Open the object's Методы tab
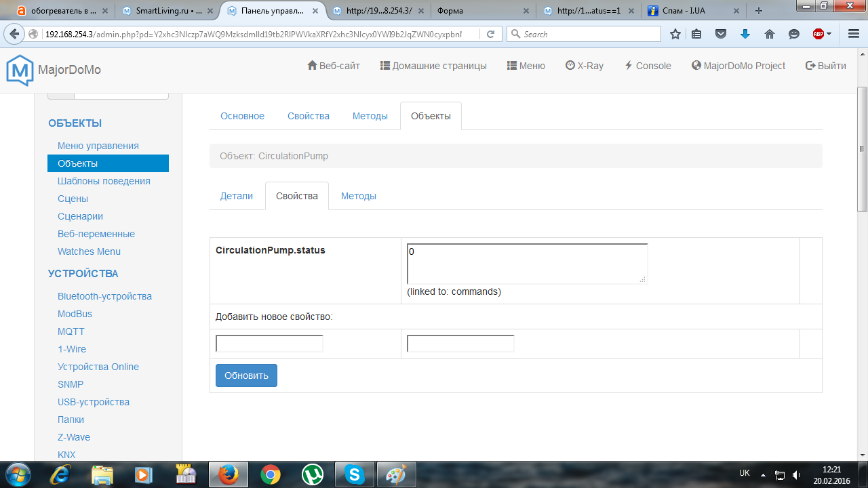This screenshot has height=488, width=868. click(359, 196)
